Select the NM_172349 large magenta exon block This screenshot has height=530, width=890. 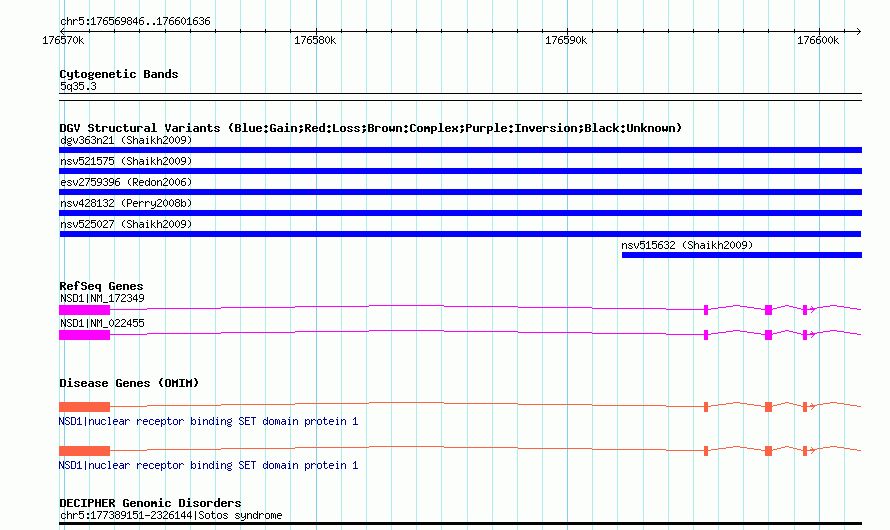coord(85,310)
